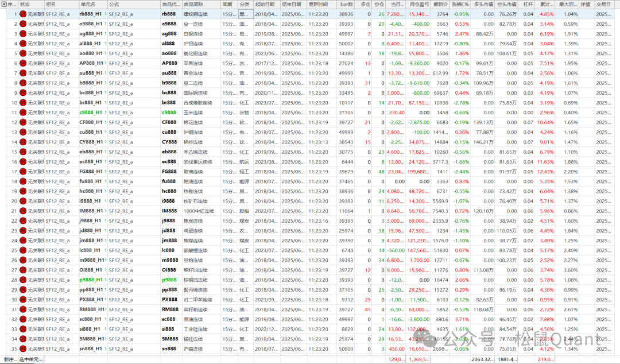The height and width of the screenshot is (364, 620).
Task: Click the red status icon for fu888_H1
Action: [24, 181]
